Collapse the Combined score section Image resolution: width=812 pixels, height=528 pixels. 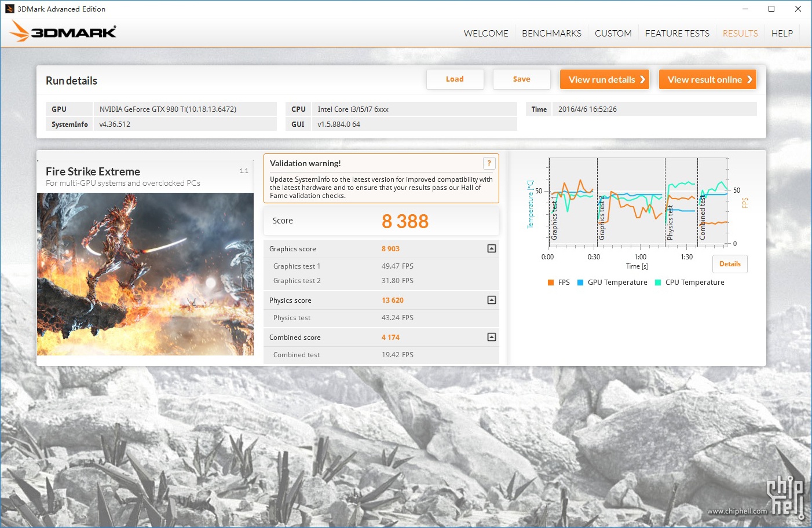click(x=492, y=337)
